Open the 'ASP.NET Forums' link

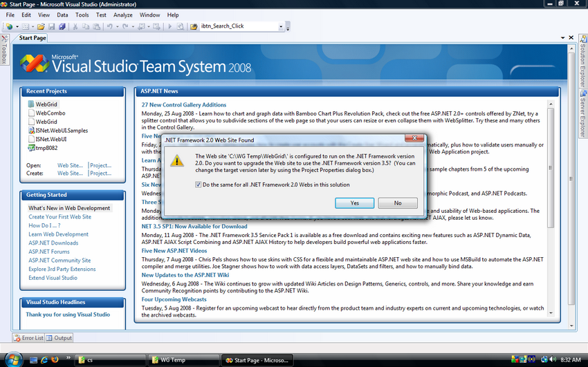point(49,252)
